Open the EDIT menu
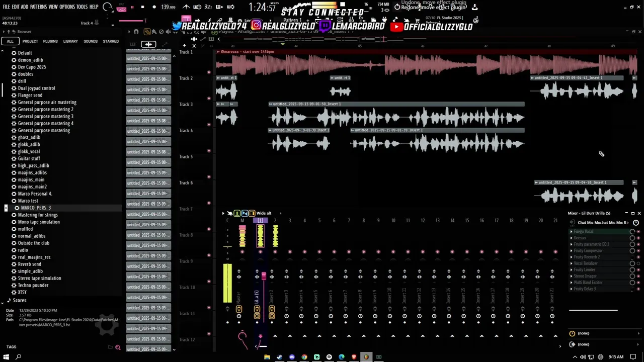The image size is (644, 362). 16,7
